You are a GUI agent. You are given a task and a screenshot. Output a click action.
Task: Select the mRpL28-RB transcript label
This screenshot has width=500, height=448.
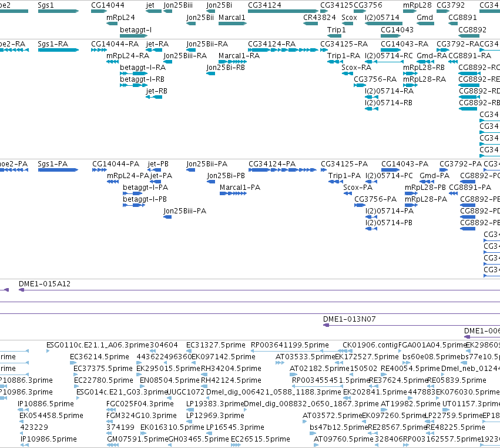424,68
